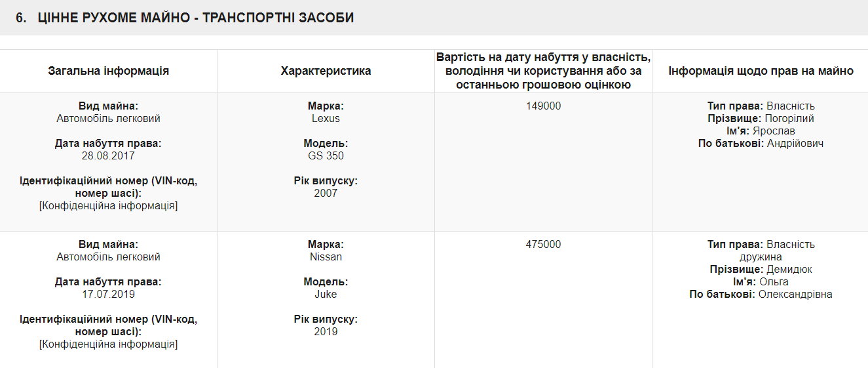The image size is (868, 368).
Task: Select the 149000 value cell
Action: point(543,106)
